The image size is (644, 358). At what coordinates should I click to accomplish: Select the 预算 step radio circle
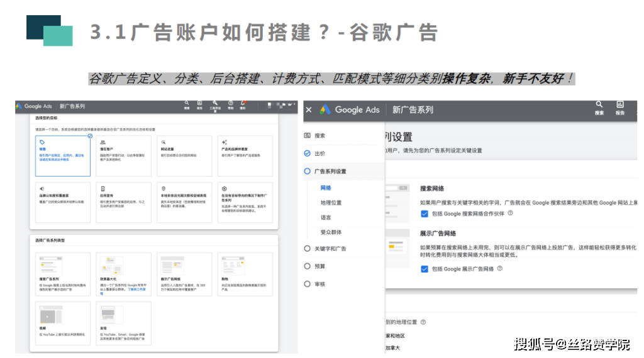tap(307, 266)
